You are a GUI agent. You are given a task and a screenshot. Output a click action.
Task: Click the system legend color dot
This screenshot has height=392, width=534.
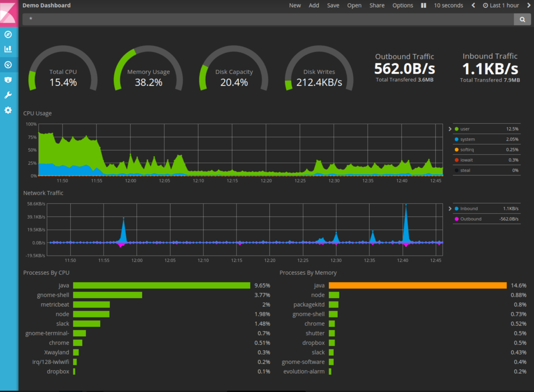(456, 139)
